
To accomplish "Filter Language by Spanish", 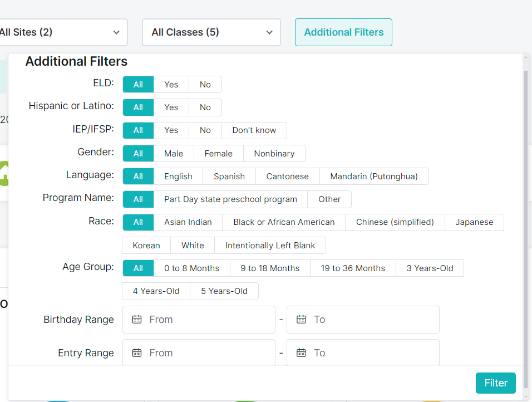I will click(229, 176).
